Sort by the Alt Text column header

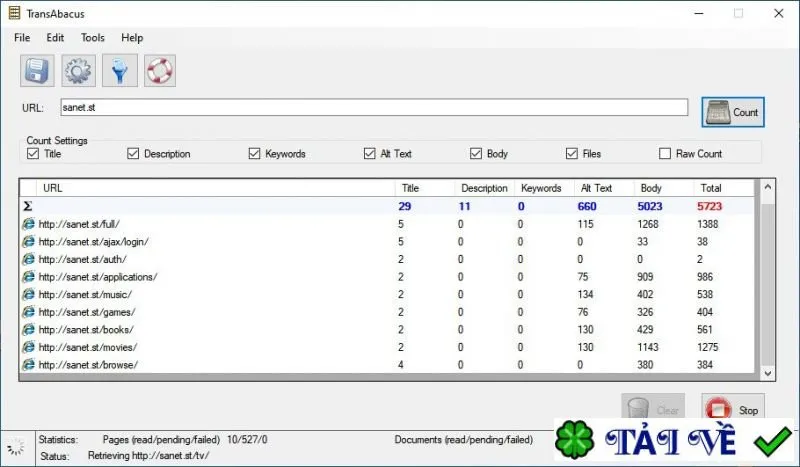click(604, 188)
